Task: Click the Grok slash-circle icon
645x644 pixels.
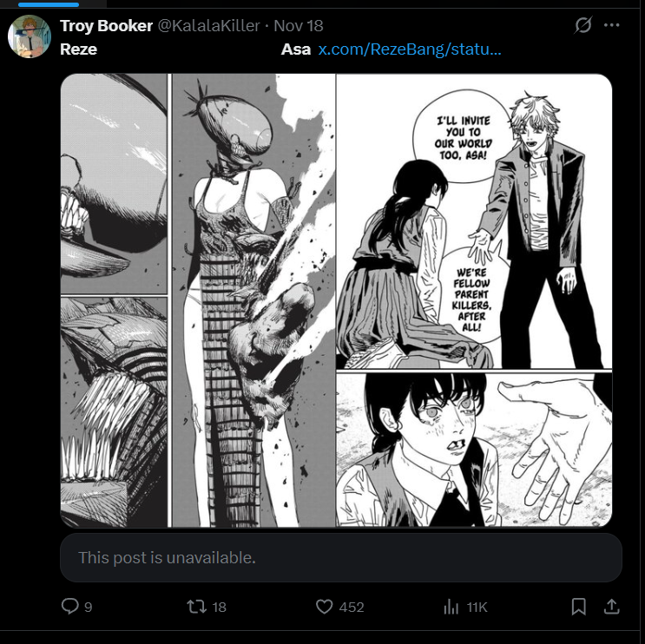Action: 583,25
